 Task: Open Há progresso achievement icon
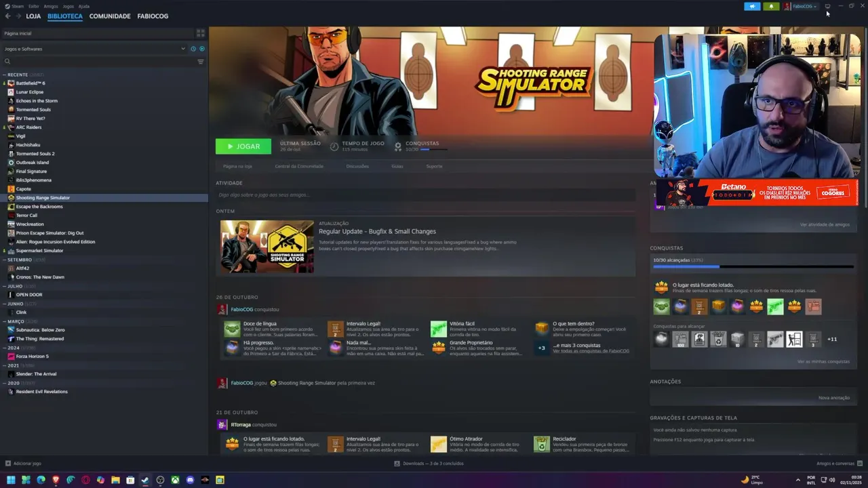[233, 348]
